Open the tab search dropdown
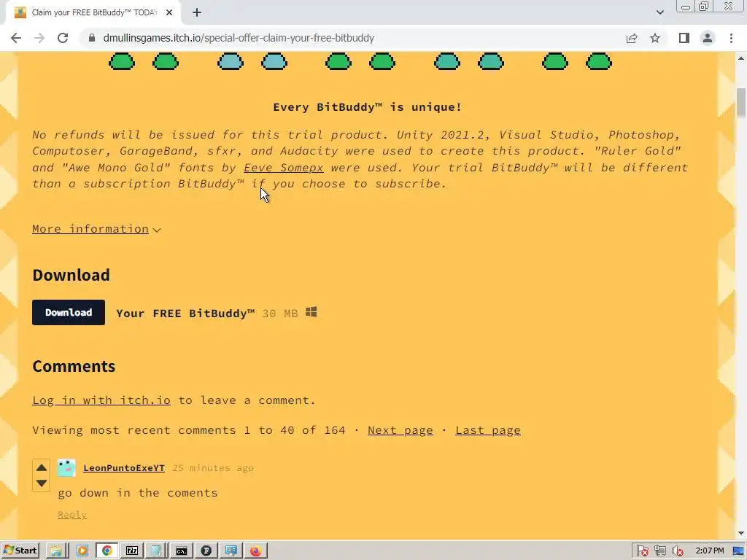Screen dimensions: 747x560 click(659, 12)
